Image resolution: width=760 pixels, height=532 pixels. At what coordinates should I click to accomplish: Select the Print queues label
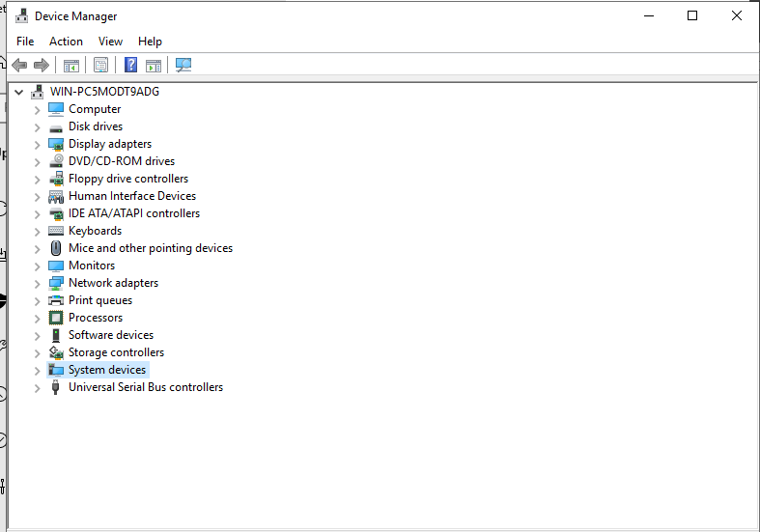(x=100, y=300)
